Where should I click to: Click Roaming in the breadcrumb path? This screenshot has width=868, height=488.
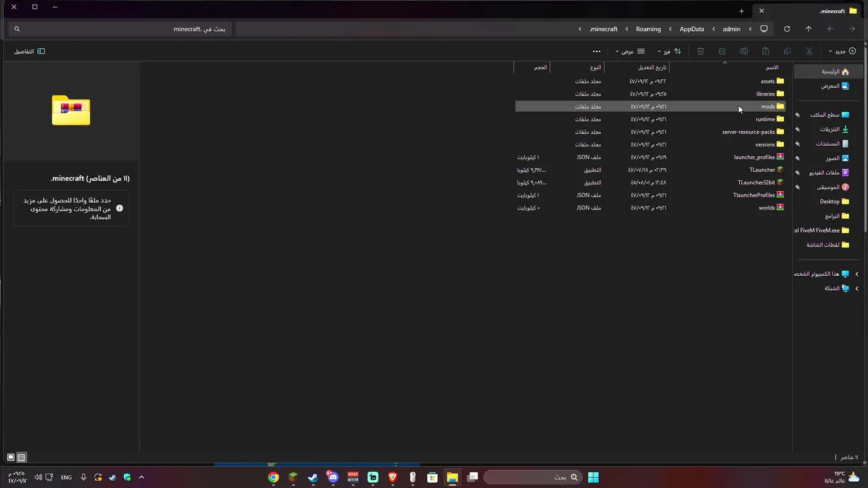648,29
